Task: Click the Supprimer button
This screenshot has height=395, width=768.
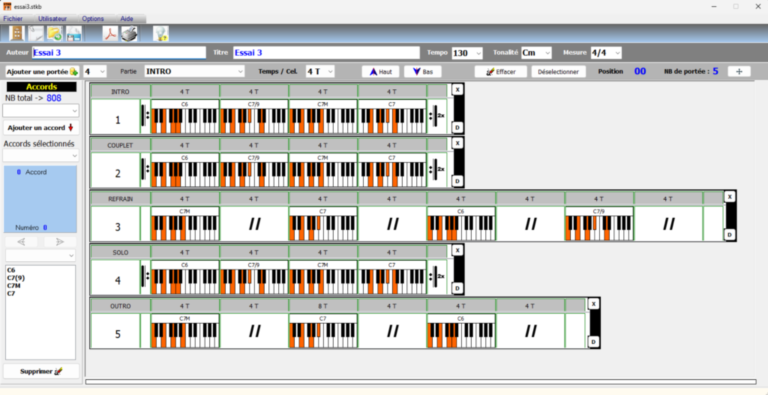Action: coord(41,371)
